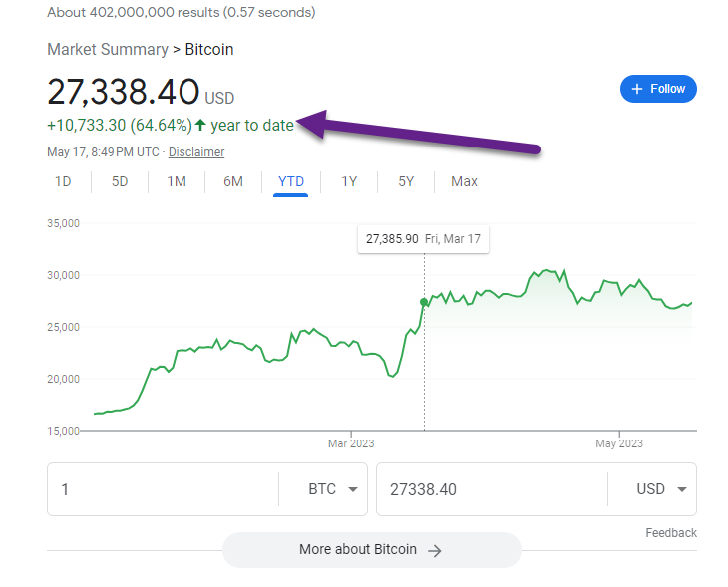Select the 5D time range tab

pos(120,181)
